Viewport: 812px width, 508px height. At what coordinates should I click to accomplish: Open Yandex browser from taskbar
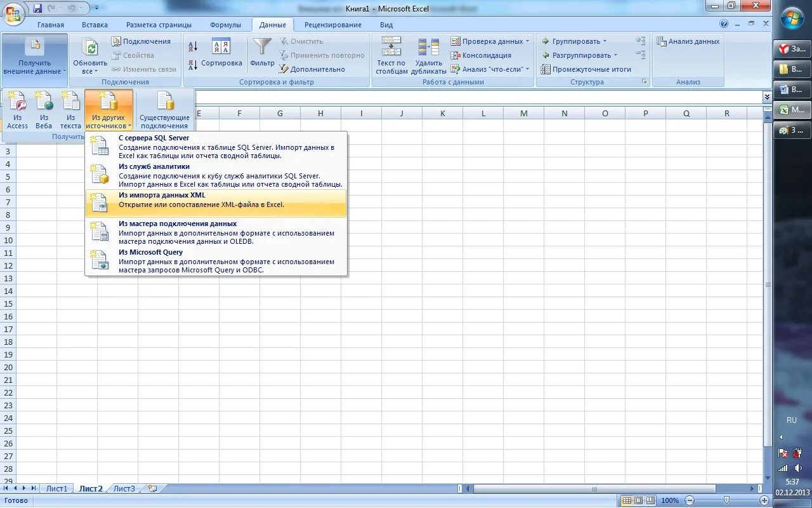792,48
